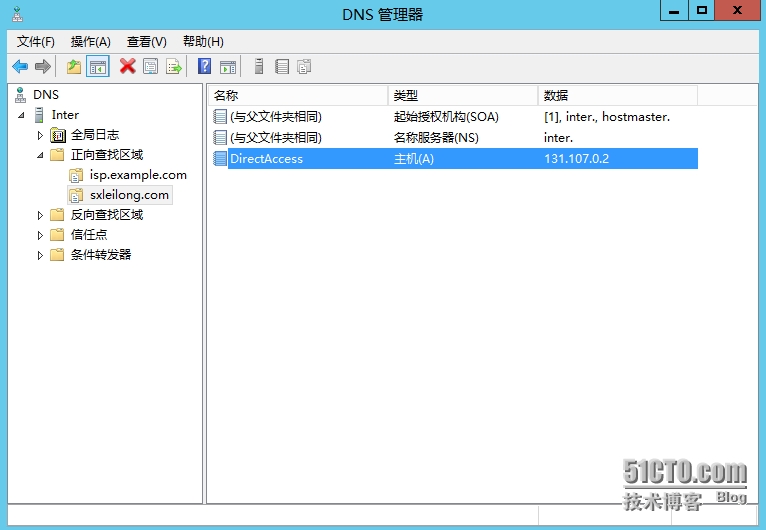Open the 文件(F) menu
The width and height of the screenshot is (766, 530).
36,42
